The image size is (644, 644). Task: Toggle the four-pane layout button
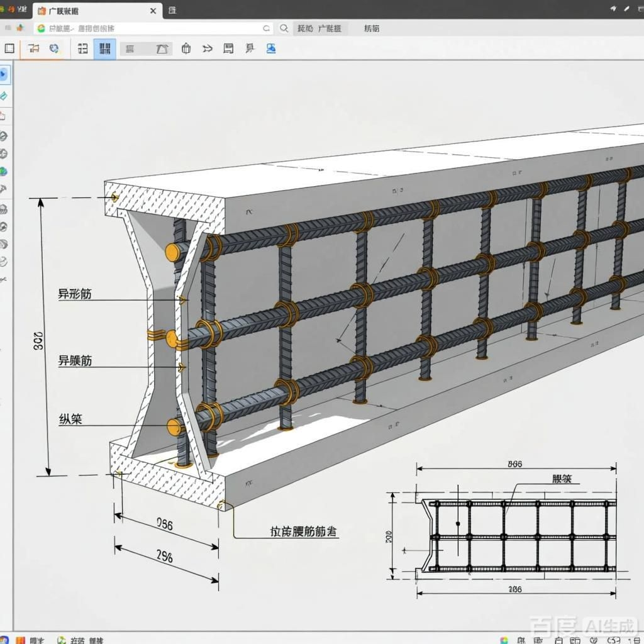tap(82, 48)
